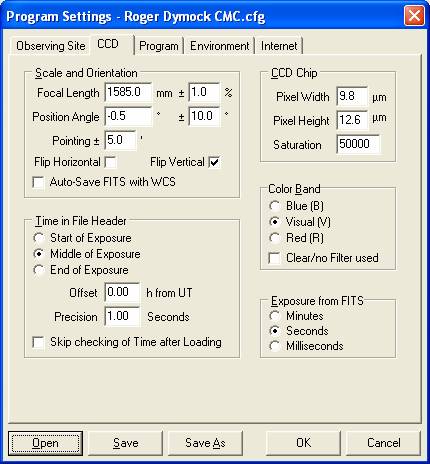Select Start of Exposure radio button
430x464 pixels.
[39, 238]
